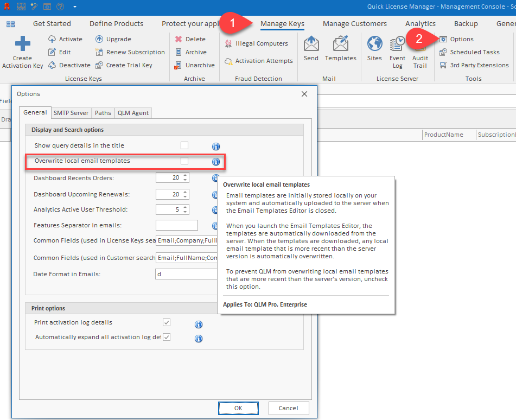
Task: Click the Features Separator in emails field
Action: coord(177,225)
